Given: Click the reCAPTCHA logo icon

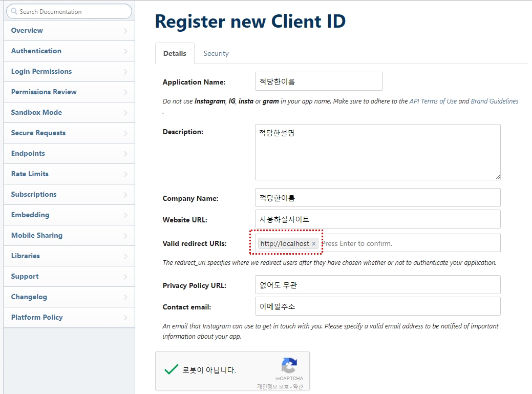Looking at the screenshot, I should (289, 366).
